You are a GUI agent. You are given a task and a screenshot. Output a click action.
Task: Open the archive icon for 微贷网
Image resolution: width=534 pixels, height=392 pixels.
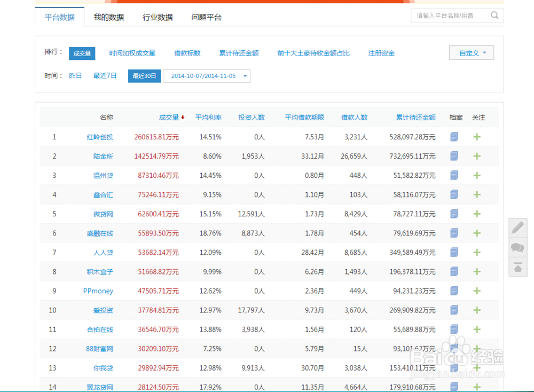pyautogui.click(x=454, y=214)
